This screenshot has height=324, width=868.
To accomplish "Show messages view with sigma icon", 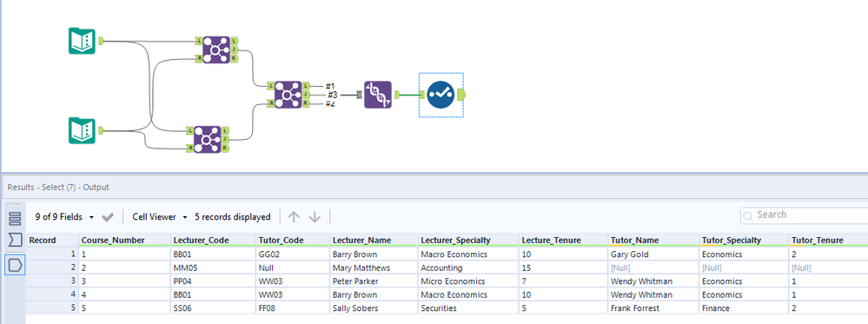I will click(15, 240).
